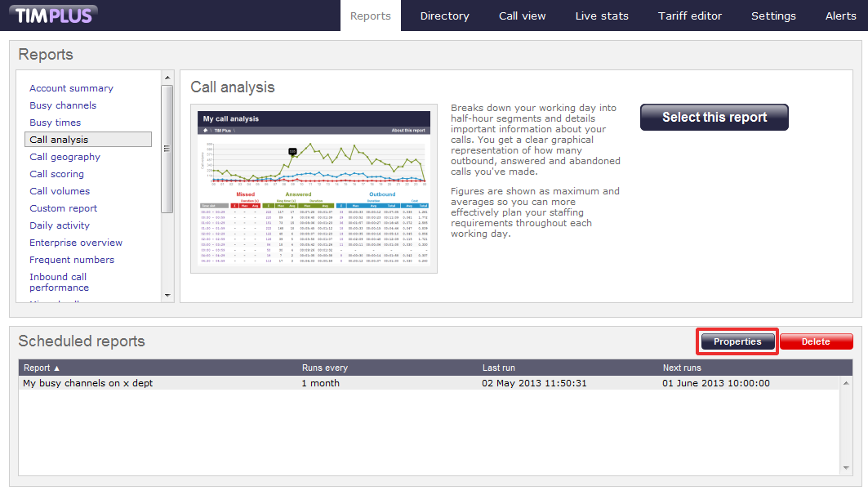Select the Call geography report
The width and height of the screenshot is (868, 495).
click(x=65, y=157)
